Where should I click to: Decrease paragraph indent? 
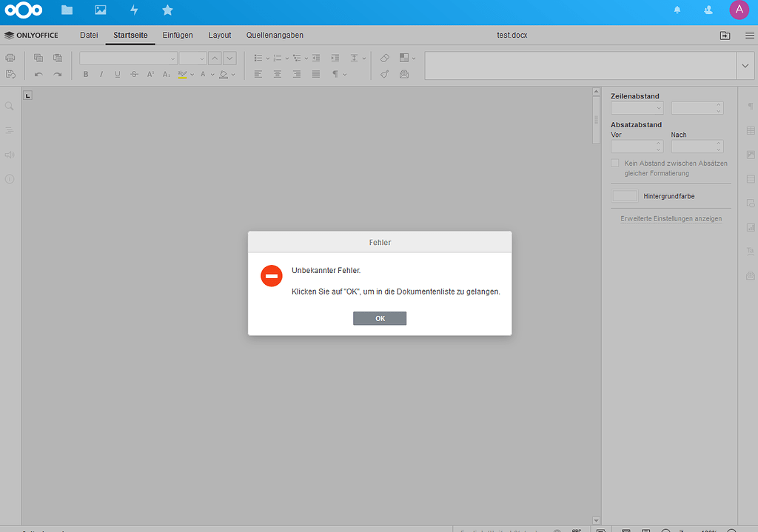point(316,58)
